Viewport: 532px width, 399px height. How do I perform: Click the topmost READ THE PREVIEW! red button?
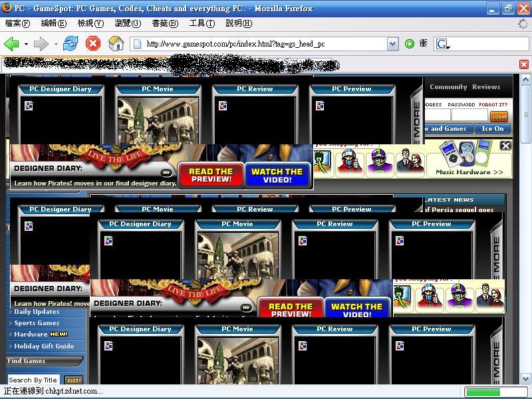point(211,175)
